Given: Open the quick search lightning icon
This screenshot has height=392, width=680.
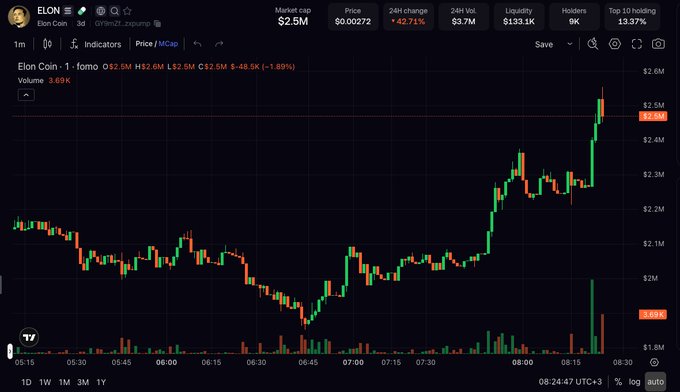Looking at the screenshot, I should coord(592,44).
